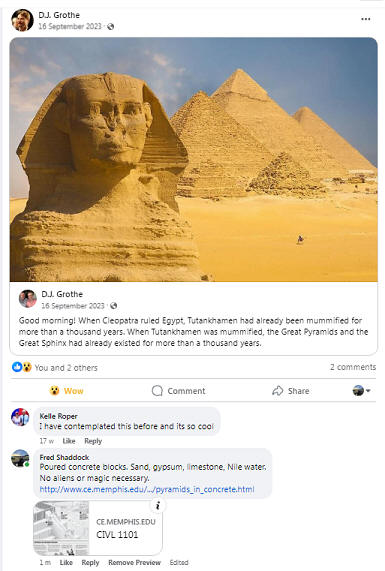The height and width of the screenshot is (571, 385).
Task: Click the info icon on link preview
Action: (x=158, y=505)
